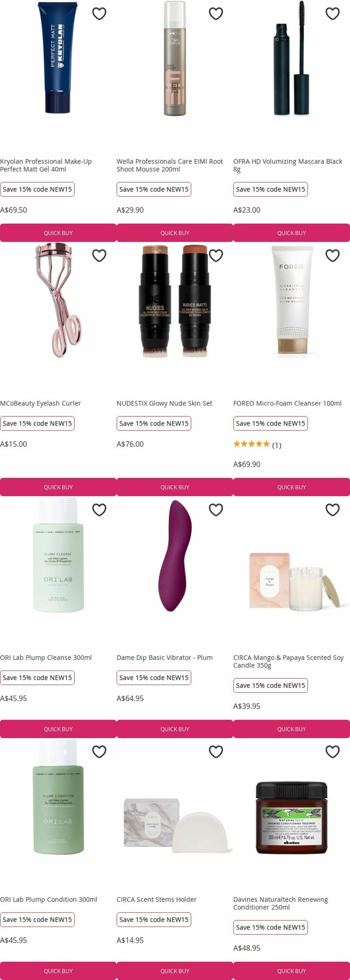
Task: Save NUDESTIX Glowy Nude Skin Set heart
Action: point(216,256)
